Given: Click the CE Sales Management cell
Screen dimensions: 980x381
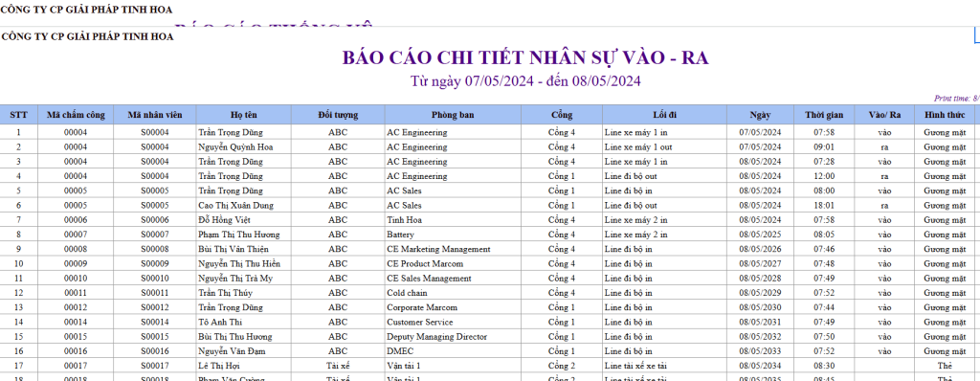Looking at the screenshot, I should (453, 279).
